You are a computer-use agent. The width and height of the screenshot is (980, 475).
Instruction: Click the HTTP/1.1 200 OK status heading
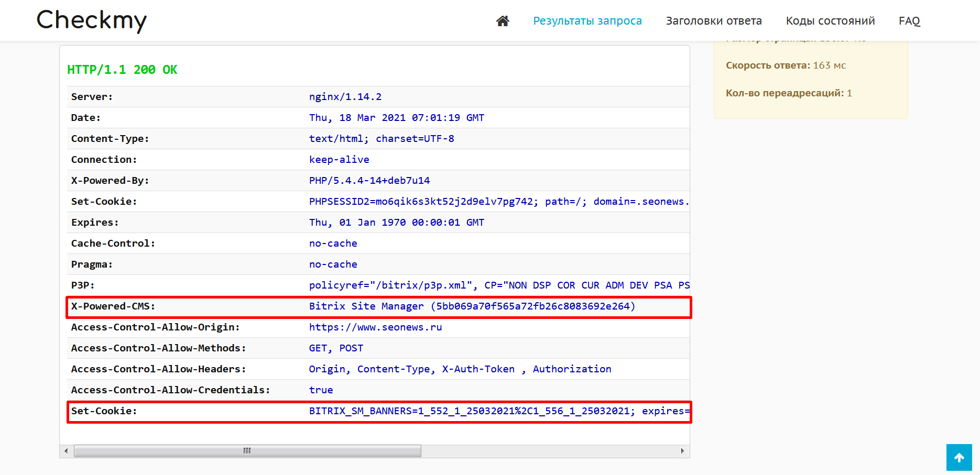pos(122,70)
